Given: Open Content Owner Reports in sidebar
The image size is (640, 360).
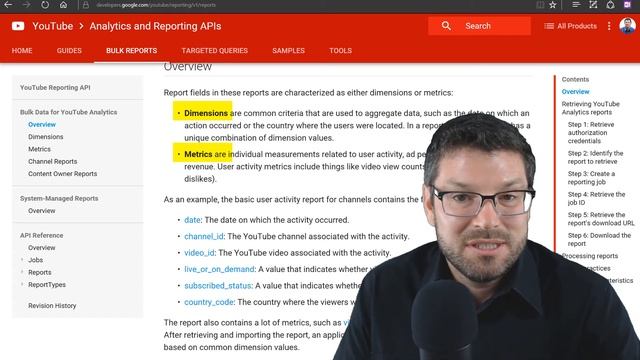Looking at the screenshot, I should coord(62,173).
